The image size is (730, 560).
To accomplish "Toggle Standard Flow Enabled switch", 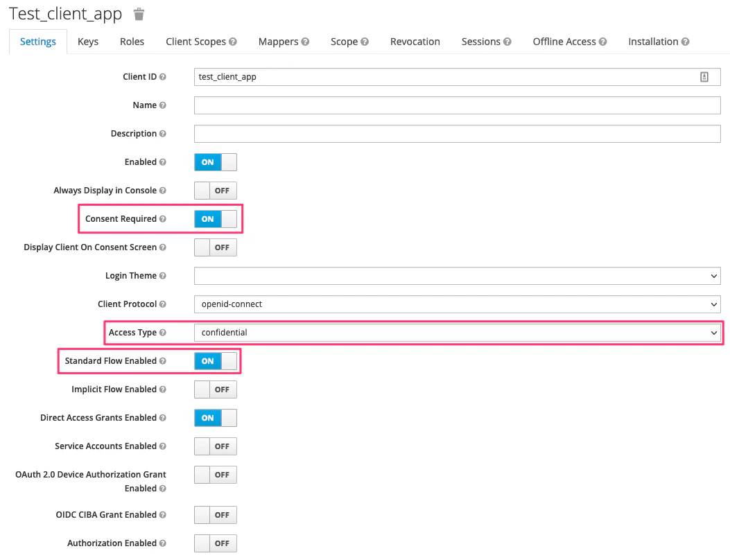I will pos(216,361).
